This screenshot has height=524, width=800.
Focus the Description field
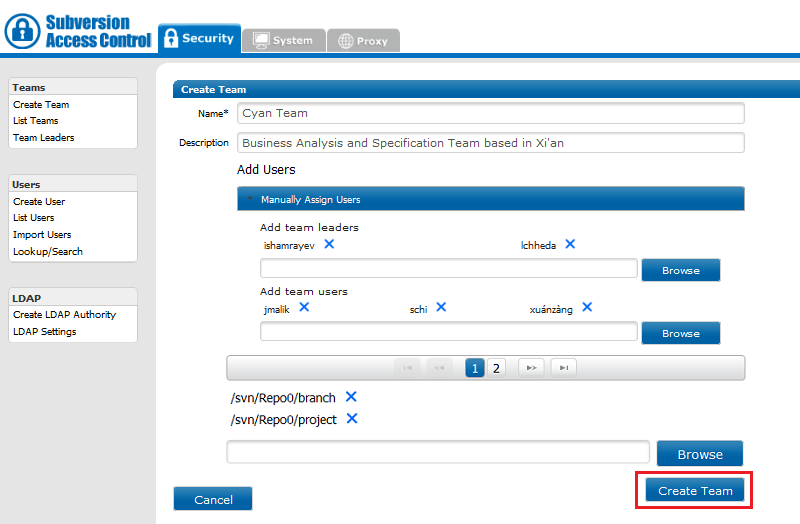[490, 143]
